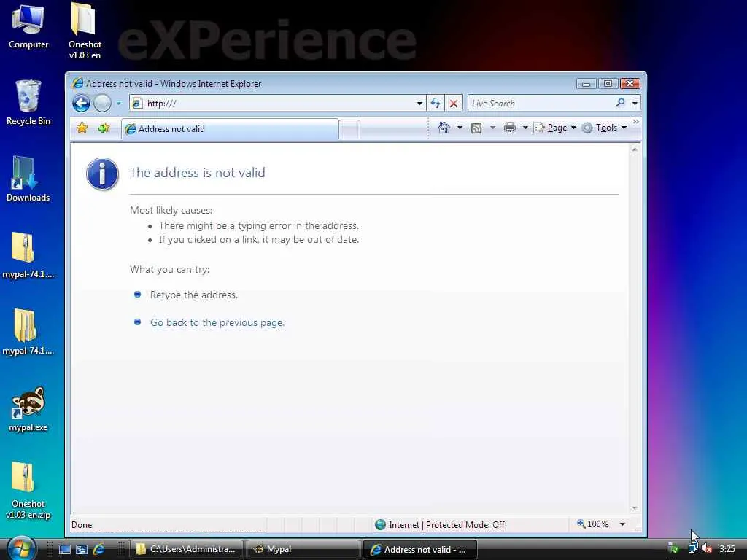The height and width of the screenshot is (560, 747).
Task: Click the 100% zoom level button
Action: click(x=592, y=524)
